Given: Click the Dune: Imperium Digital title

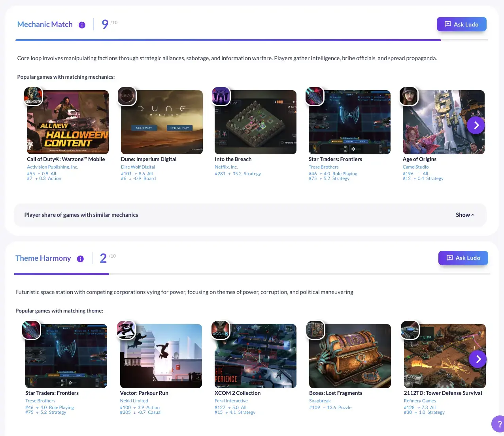Looking at the screenshot, I should pyautogui.click(x=149, y=159).
